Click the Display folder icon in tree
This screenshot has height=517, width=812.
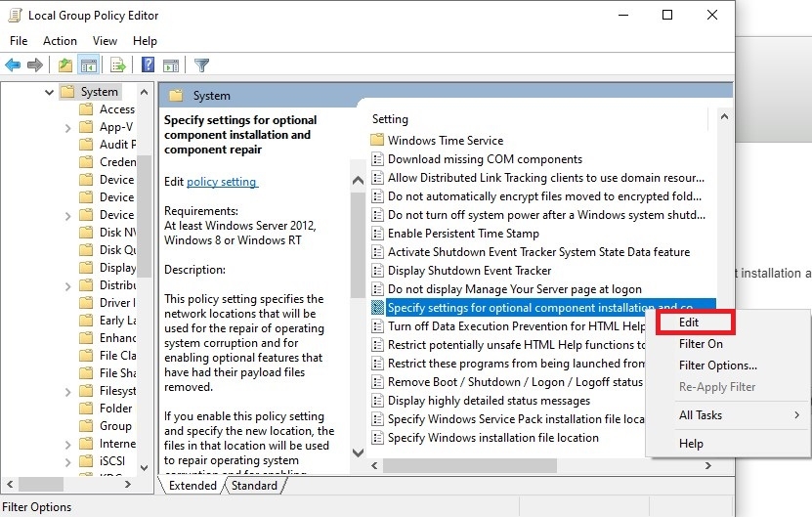pyautogui.click(x=86, y=268)
